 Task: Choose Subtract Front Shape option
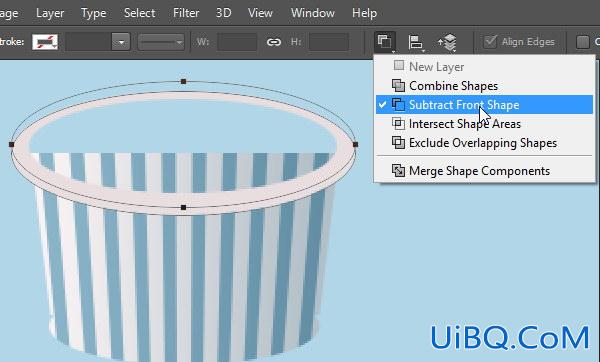pos(484,104)
